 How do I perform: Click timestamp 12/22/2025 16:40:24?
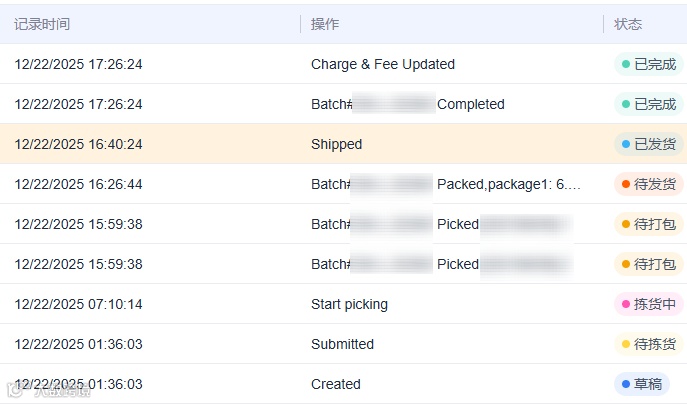coord(78,144)
